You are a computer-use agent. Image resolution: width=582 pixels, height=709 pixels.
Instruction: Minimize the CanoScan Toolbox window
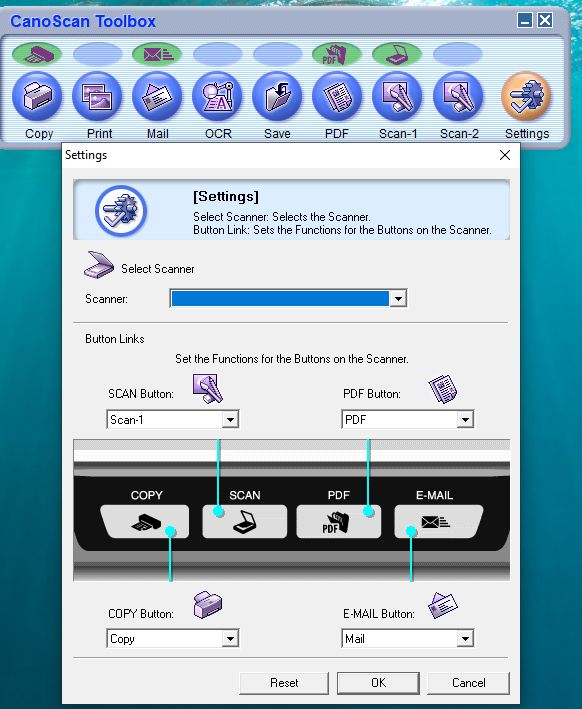click(x=525, y=20)
